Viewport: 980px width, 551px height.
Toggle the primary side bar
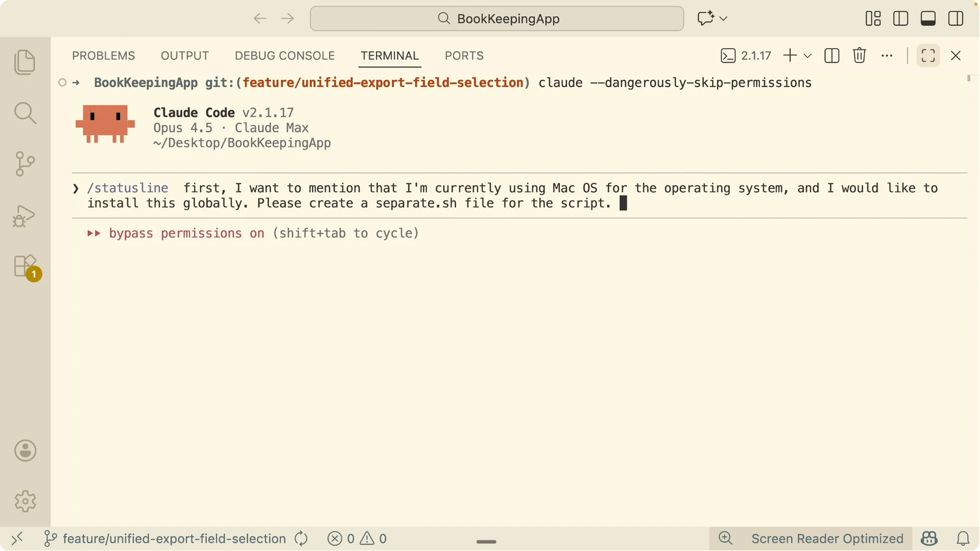[x=901, y=19]
